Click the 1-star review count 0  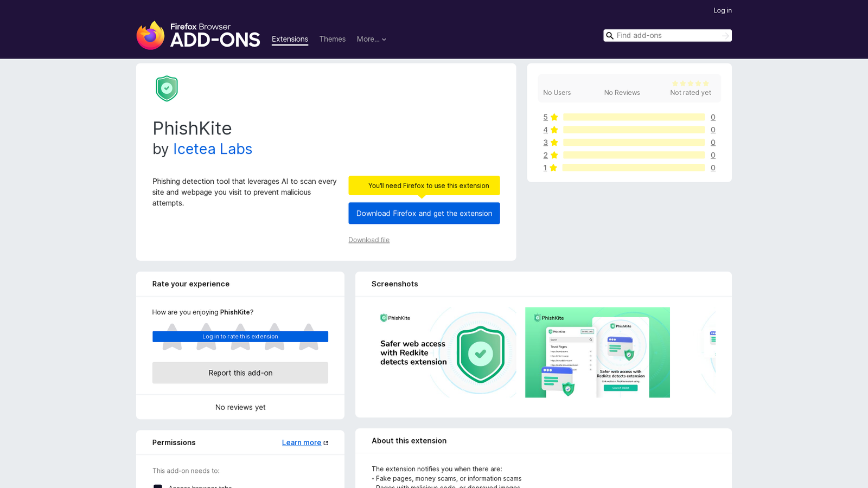coord(713,168)
